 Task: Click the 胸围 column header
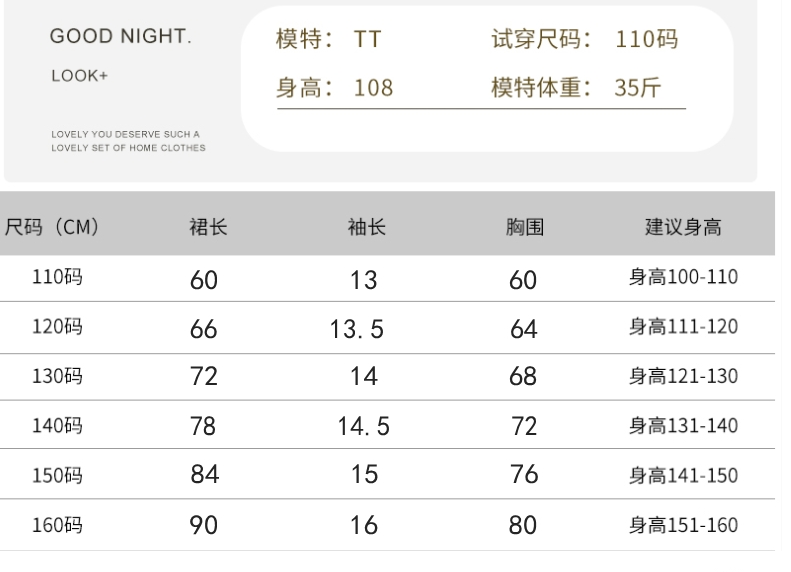click(x=524, y=227)
